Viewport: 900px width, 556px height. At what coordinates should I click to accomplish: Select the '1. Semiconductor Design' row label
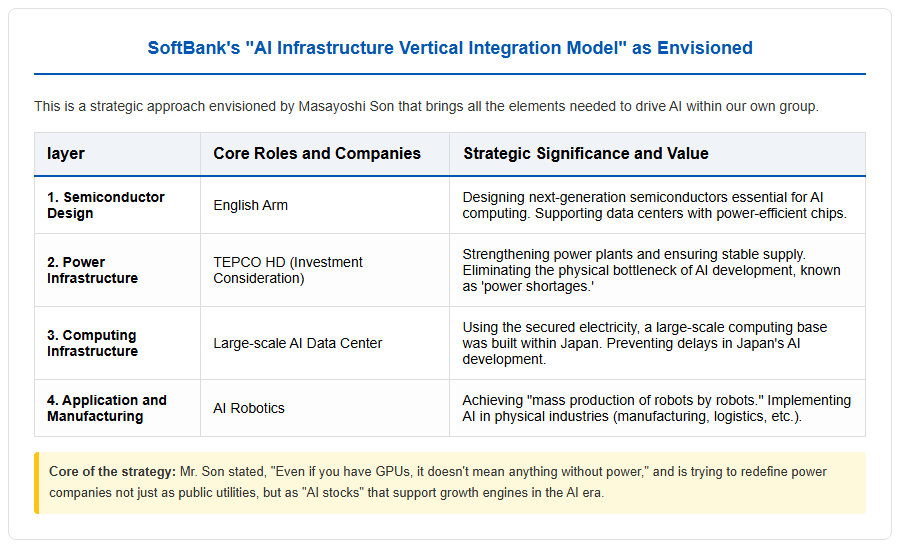click(106, 205)
